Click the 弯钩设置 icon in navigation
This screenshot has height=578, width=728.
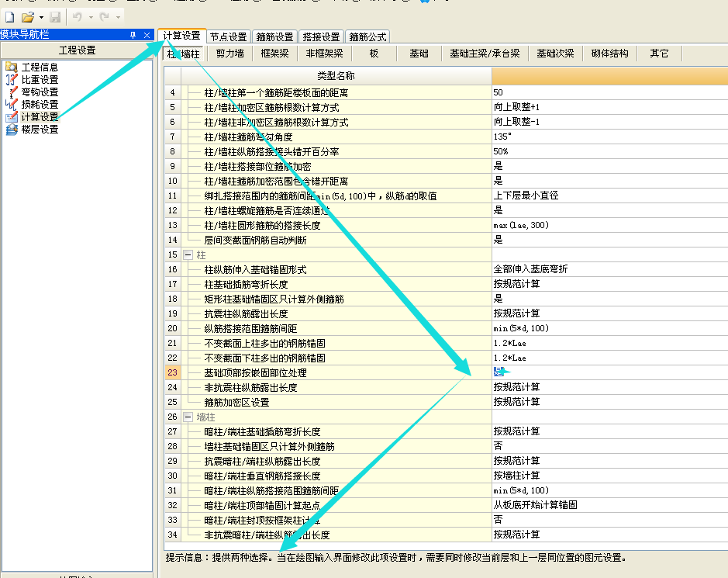tap(12, 92)
